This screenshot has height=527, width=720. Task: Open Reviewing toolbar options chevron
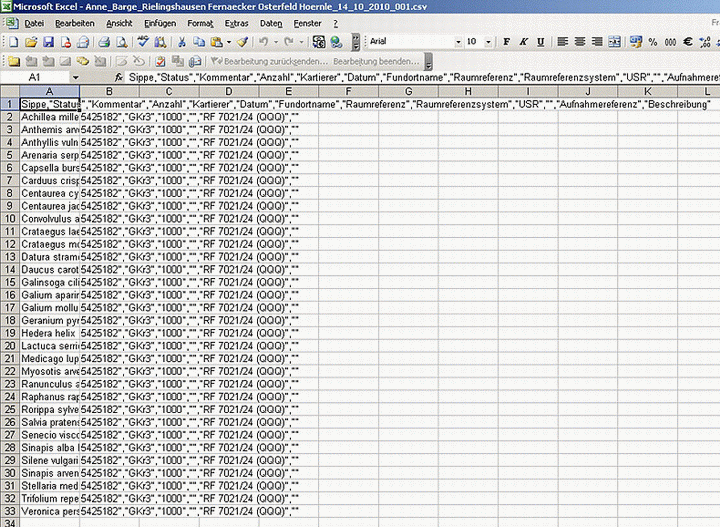[x=428, y=61]
